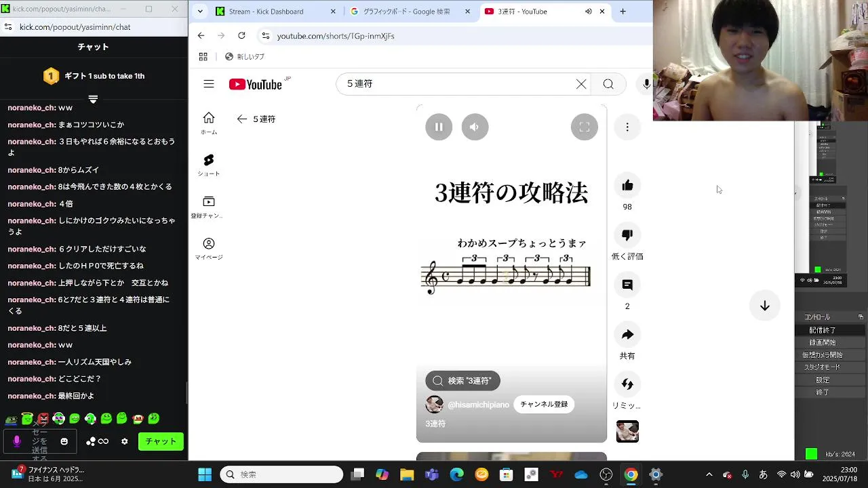Screen dimensions: 868x488
Task: Remix the Short (リミックス)
Action: click(627, 384)
